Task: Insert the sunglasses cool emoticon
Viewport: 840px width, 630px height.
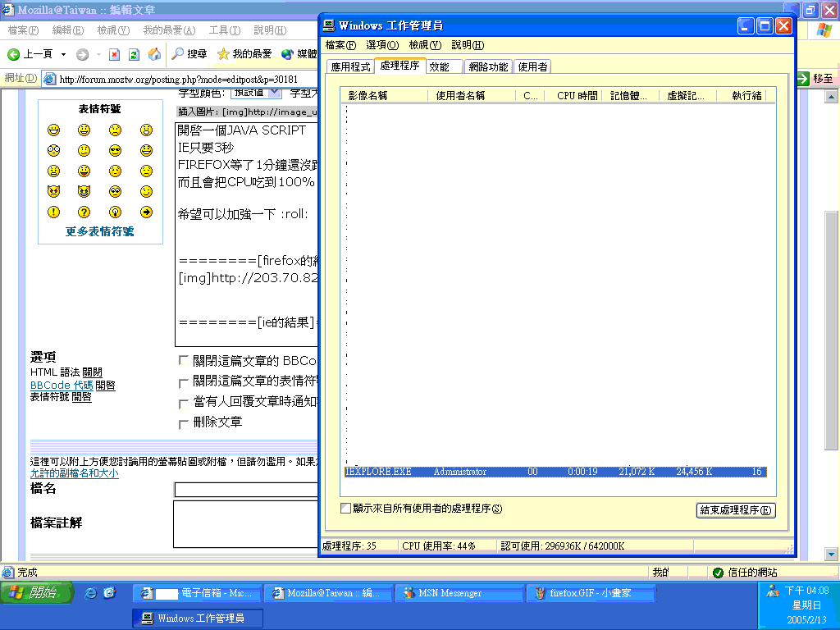Action: pyautogui.click(x=115, y=150)
